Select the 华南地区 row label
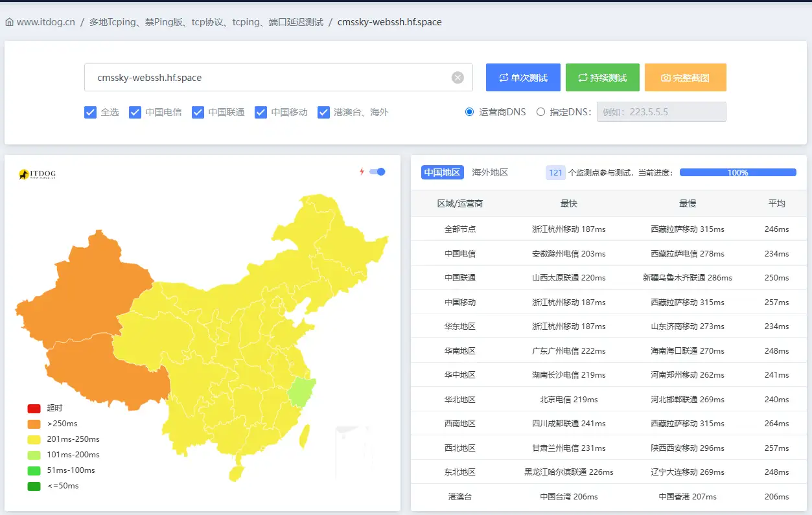812x515 pixels. (x=460, y=351)
